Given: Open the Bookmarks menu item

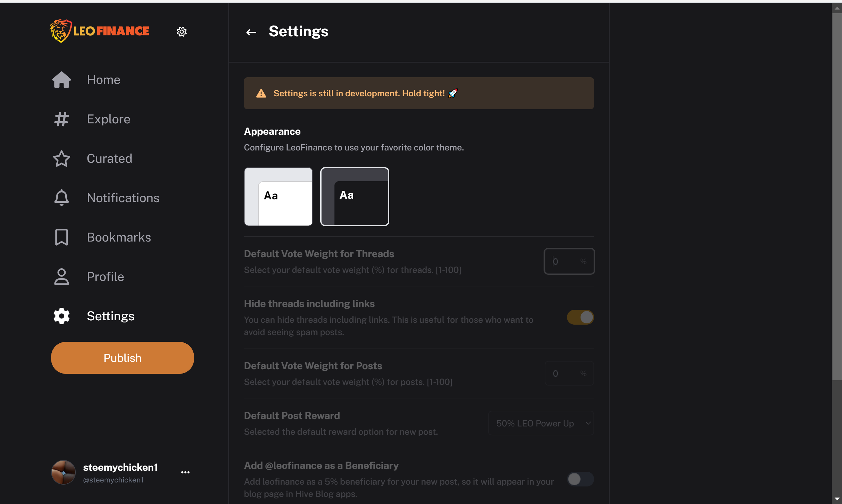Looking at the screenshot, I should pyautogui.click(x=119, y=237).
